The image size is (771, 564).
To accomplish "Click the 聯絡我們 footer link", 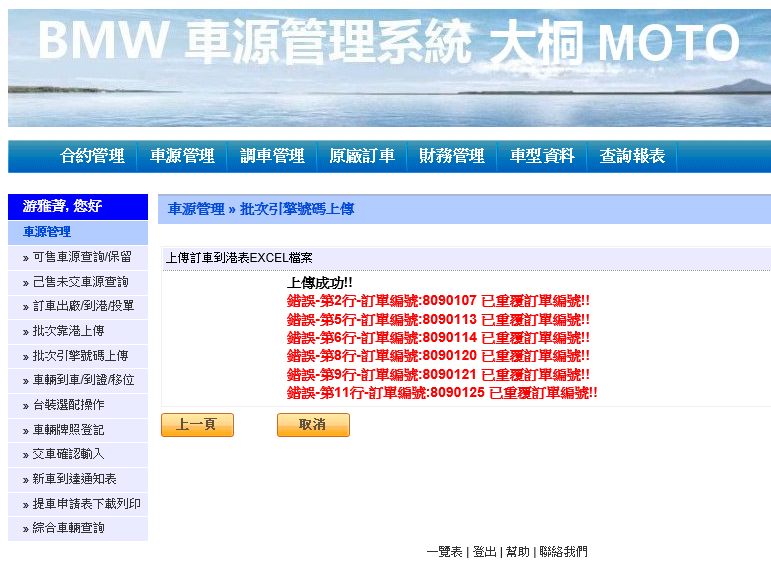I will [563, 552].
